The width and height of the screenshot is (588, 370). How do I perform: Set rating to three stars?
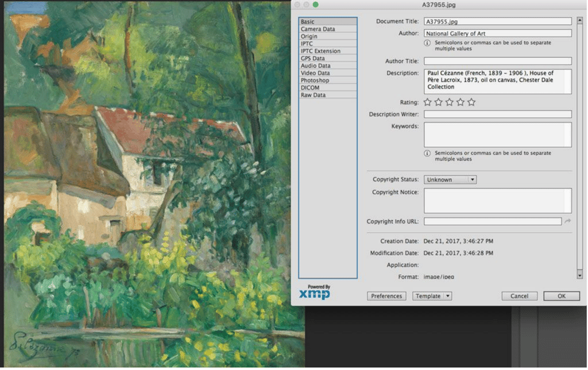449,102
